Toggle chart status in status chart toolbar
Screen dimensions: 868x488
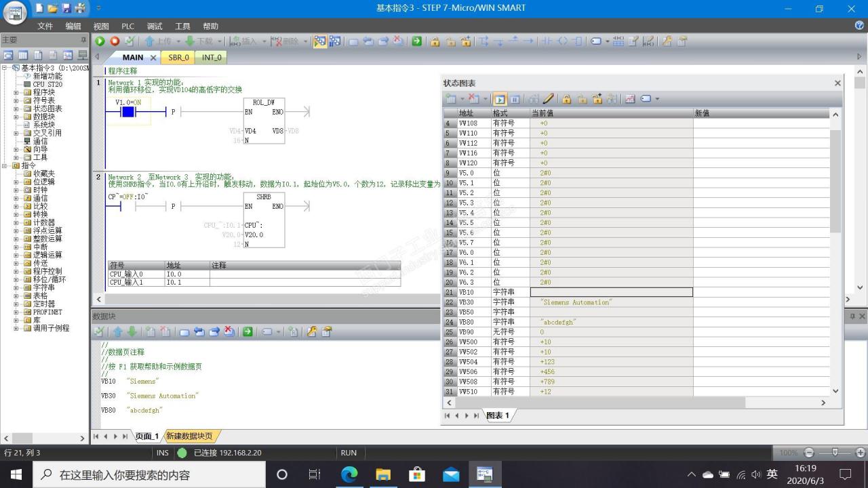point(499,99)
